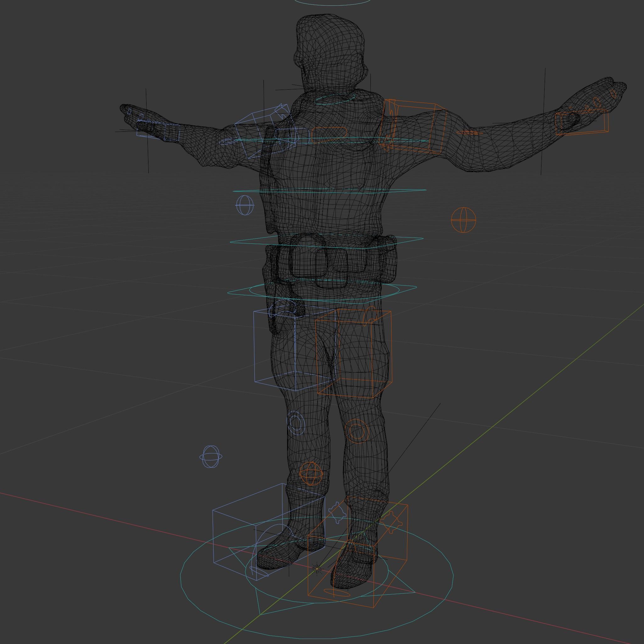The height and width of the screenshot is (644, 644).
Task: Select the blue foot box control
Action: 268,532
